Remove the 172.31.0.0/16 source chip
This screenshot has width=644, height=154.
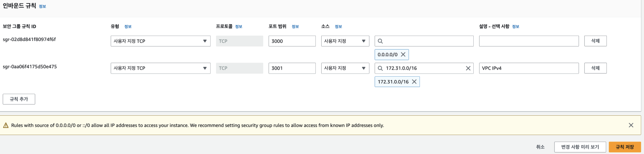point(414,82)
